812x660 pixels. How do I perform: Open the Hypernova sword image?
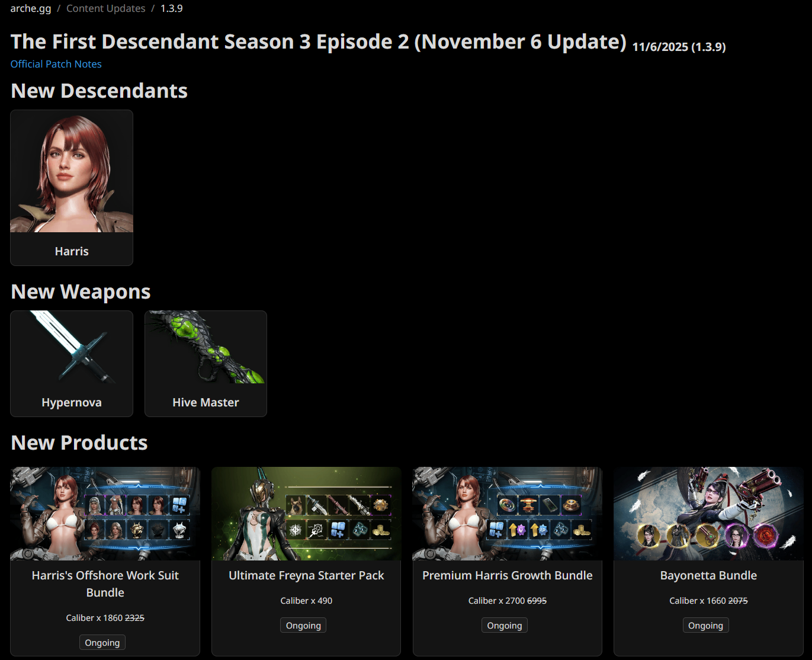[72, 347]
